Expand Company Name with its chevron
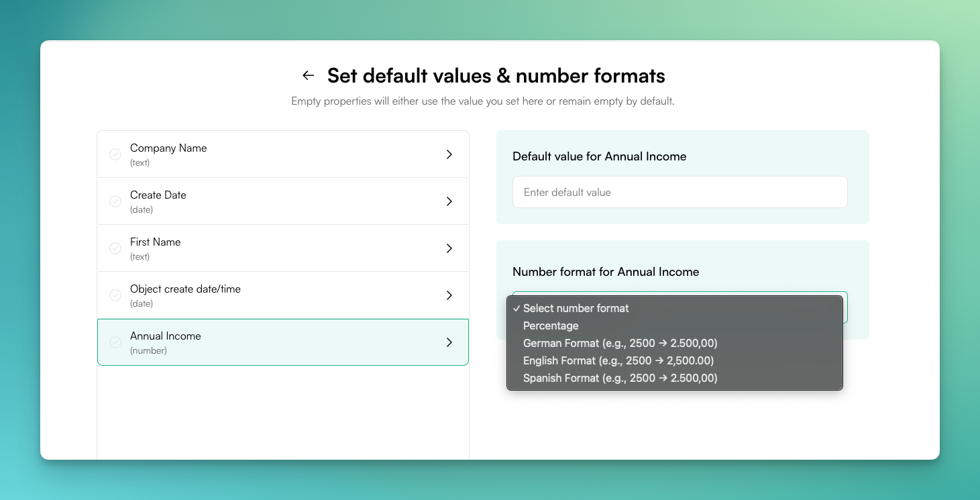 pyautogui.click(x=449, y=154)
